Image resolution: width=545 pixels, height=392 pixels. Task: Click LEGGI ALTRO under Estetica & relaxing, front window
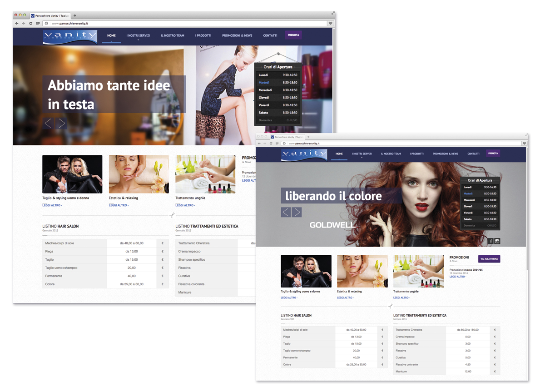pyautogui.click(x=345, y=298)
